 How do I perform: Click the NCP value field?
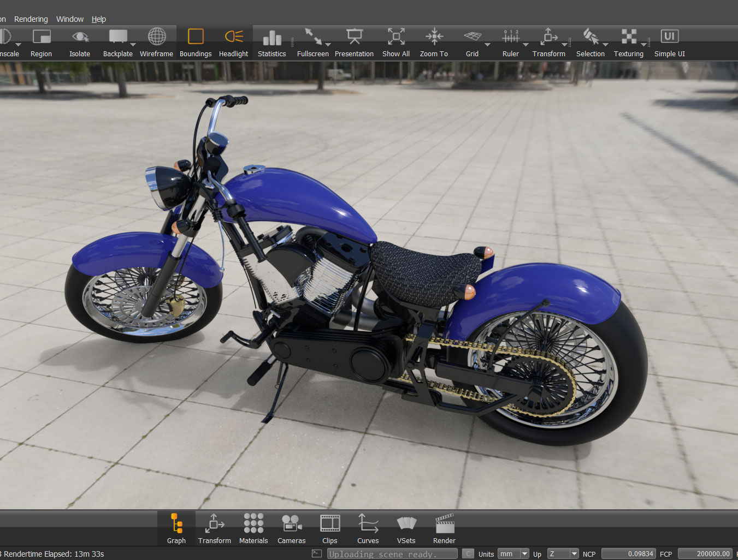(x=628, y=553)
